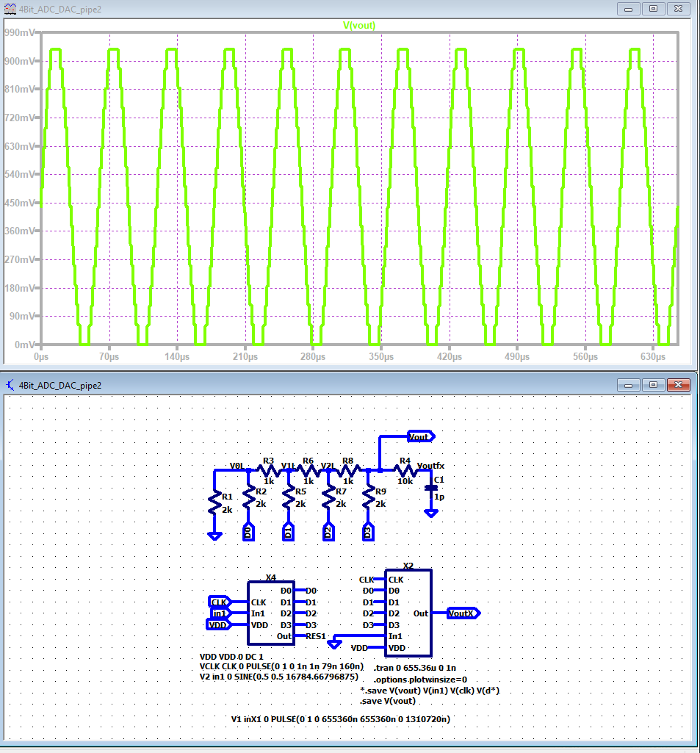Click the Vout output port flag
Viewport: 700px width, 753px height.
[421, 436]
